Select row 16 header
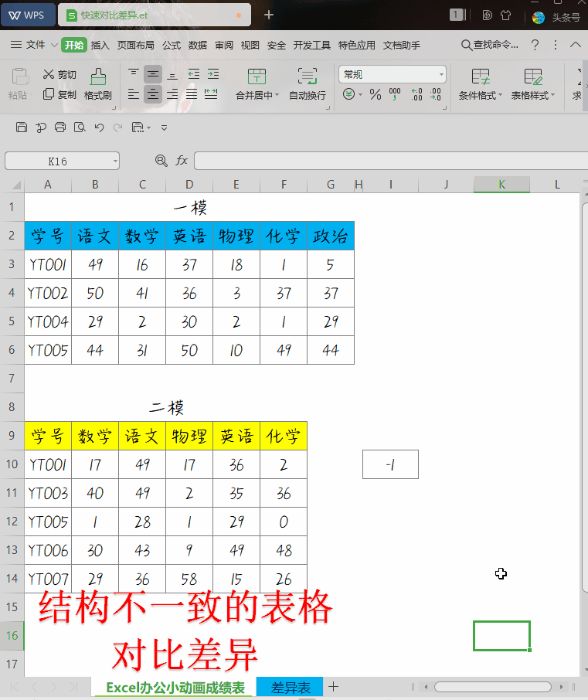Screen dimensions: 588x700 (x=12, y=635)
